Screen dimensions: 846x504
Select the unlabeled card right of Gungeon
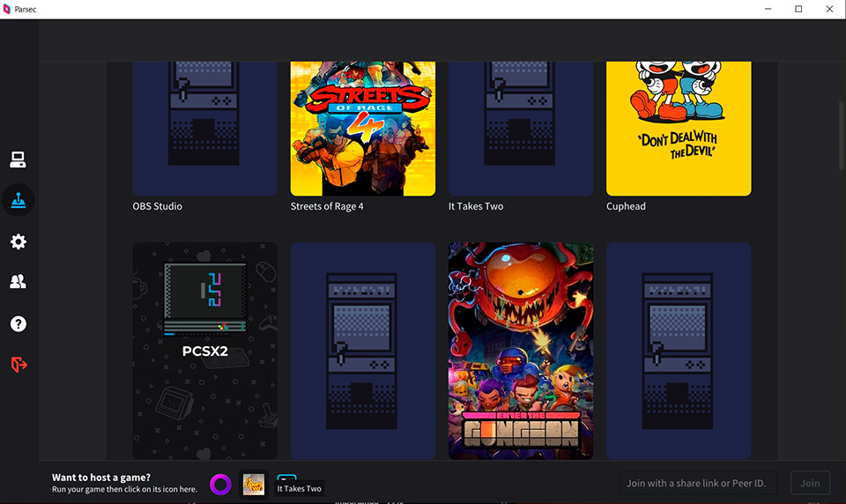(x=679, y=351)
